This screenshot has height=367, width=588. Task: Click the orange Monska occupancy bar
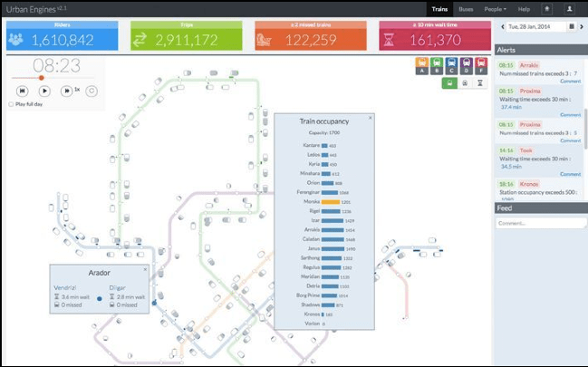331,202
